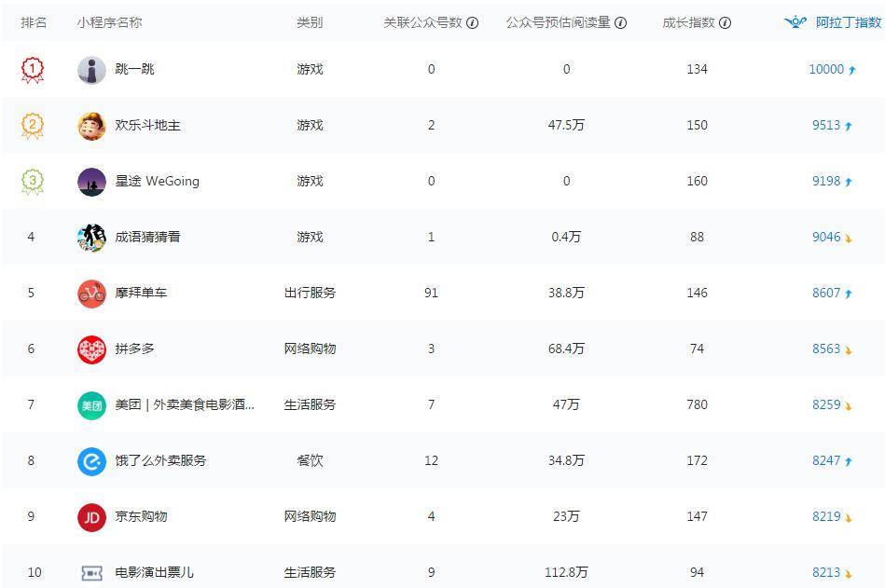Click the 电影演出票儿 ticket icon

91,573
